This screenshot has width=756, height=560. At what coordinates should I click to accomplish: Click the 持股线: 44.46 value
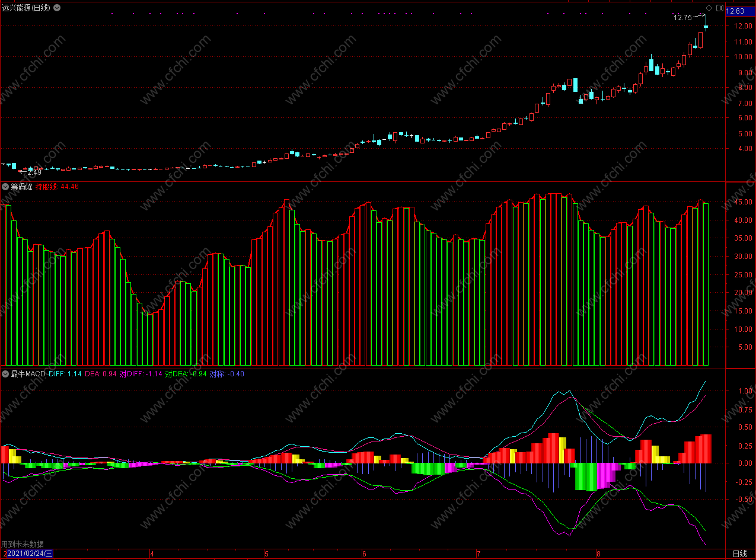[x=57, y=187]
